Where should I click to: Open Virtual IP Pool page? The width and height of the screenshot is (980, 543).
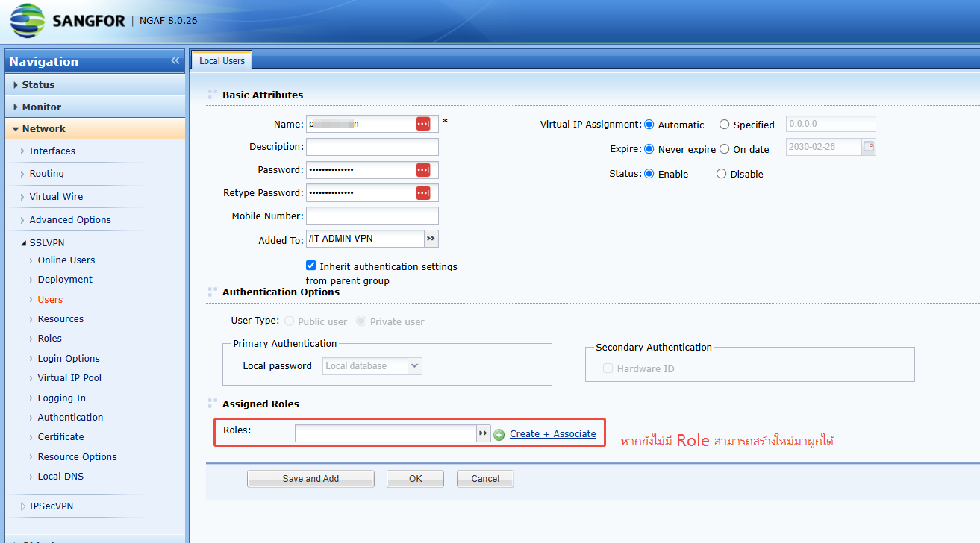pyautogui.click(x=69, y=377)
